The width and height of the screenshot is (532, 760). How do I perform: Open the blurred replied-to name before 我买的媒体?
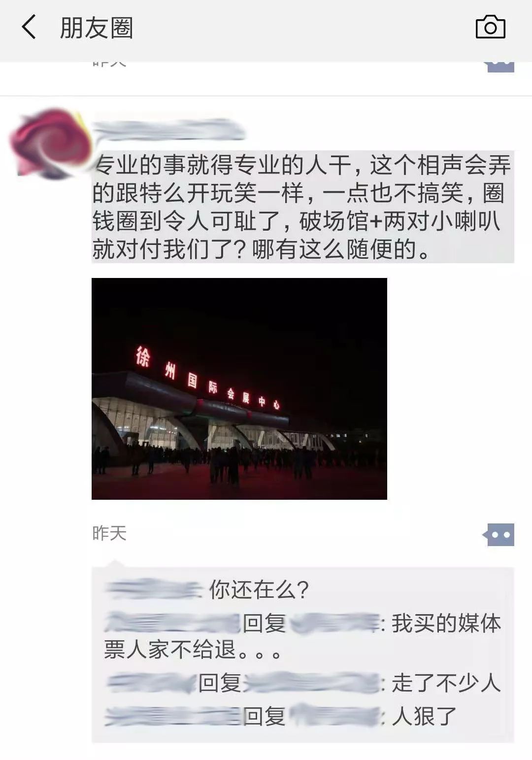pos(335,623)
